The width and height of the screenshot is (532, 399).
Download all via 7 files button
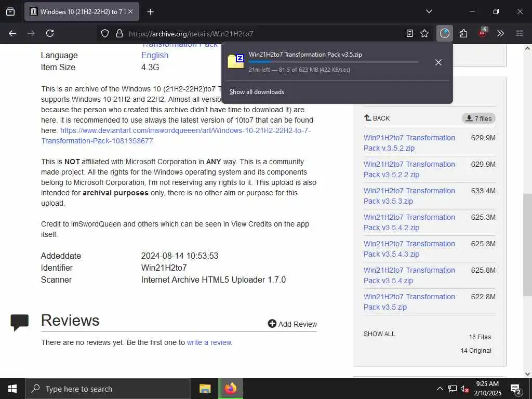coord(478,118)
